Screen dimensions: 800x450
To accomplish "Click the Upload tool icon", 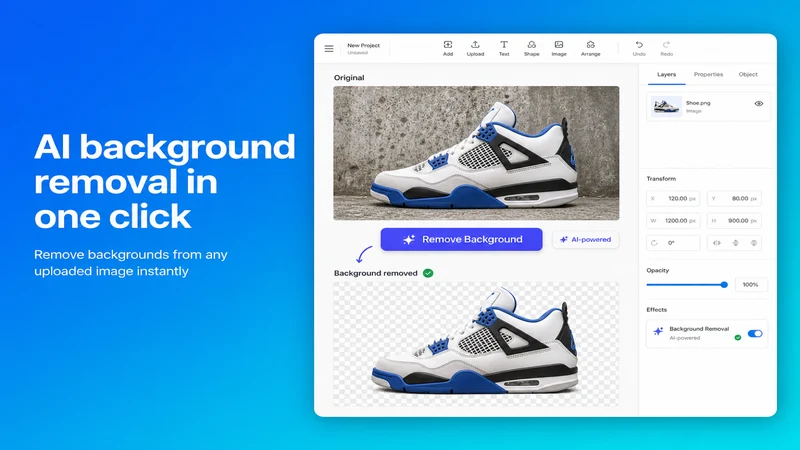I will (x=475, y=45).
